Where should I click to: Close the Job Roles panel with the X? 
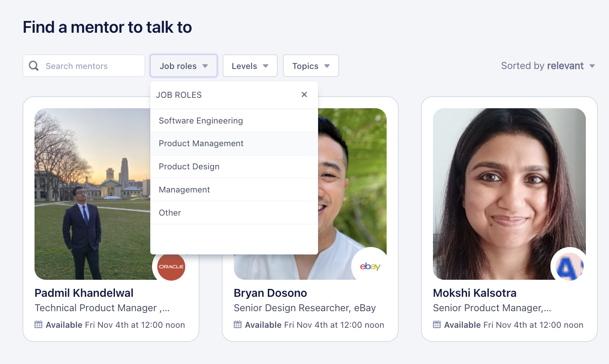[304, 94]
